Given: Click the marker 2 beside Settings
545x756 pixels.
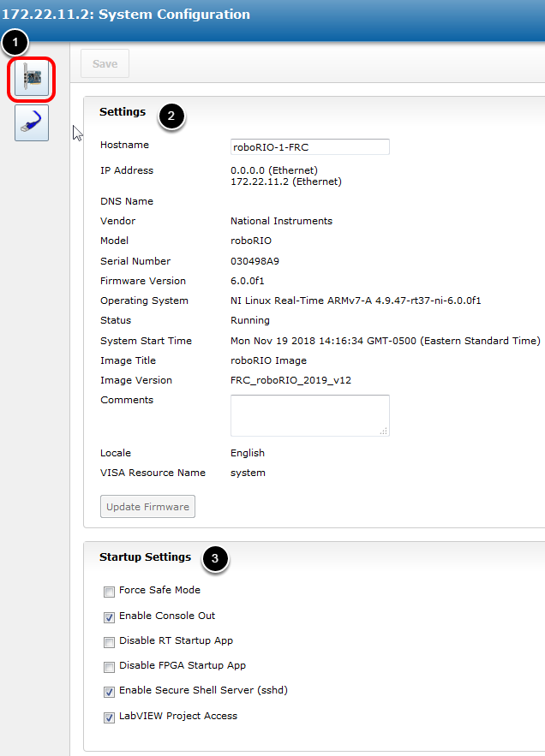Looking at the screenshot, I should point(172,117).
